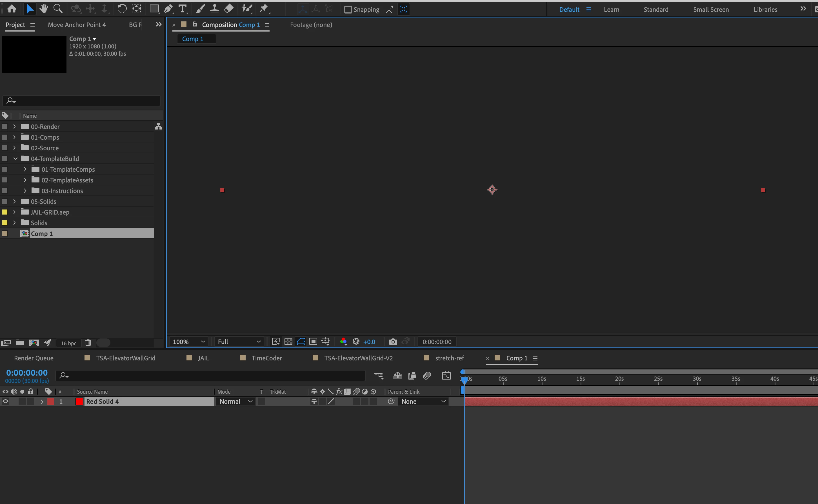The image size is (818, 504).
Task: Select the Pen tool
Action: pos(168,9)
